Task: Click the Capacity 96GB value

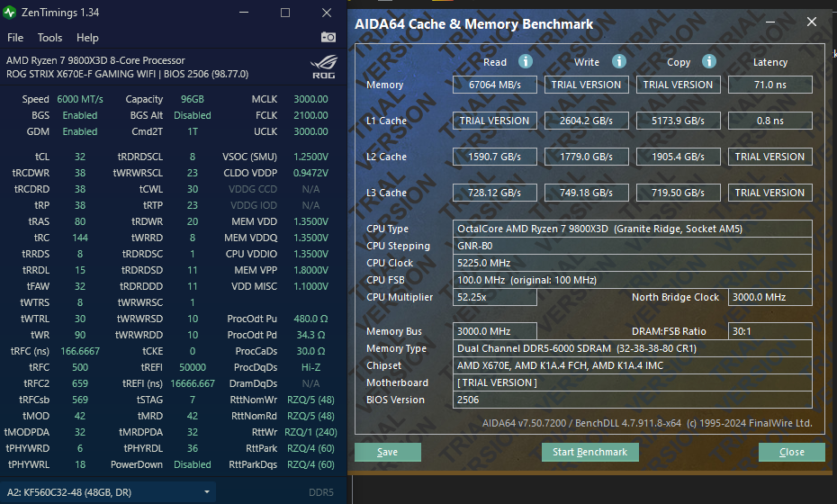Action: [193, 99]
